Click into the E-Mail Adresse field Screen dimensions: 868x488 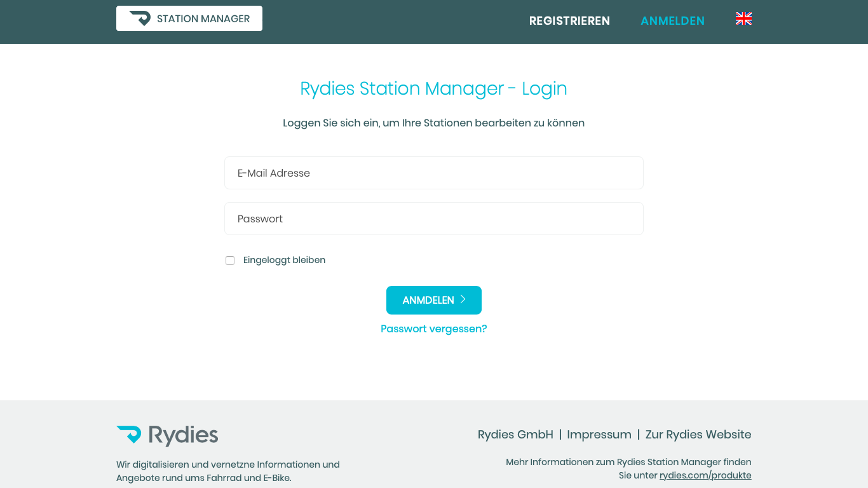(434, 172)
